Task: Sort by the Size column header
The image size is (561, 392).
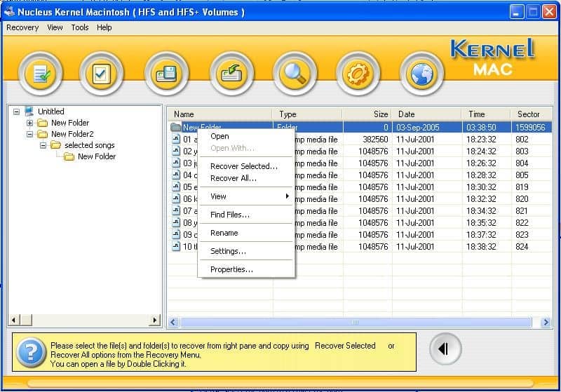Action: tap(367, 114)
